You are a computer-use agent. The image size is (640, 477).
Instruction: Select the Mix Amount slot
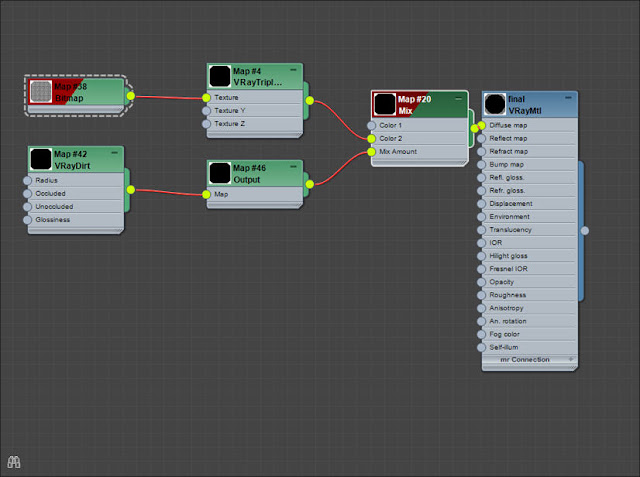419,151
